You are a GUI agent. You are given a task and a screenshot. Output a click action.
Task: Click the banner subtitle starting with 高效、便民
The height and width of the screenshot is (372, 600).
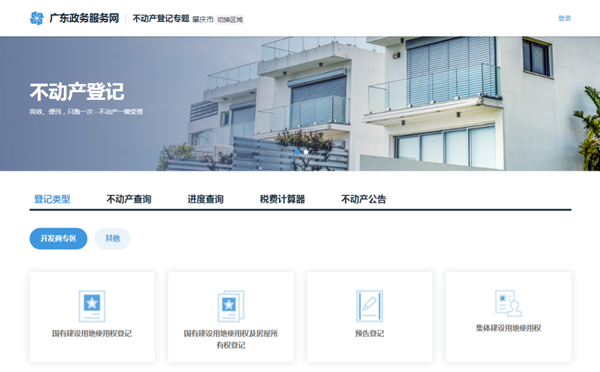86,112
